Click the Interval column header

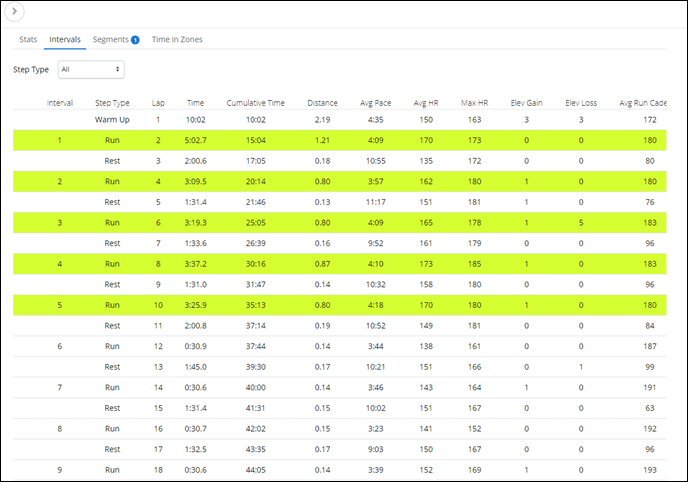tap(60, 103)
